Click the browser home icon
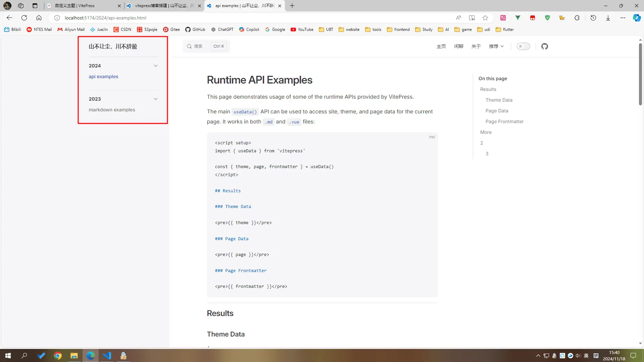 click(x=39, y=18)
